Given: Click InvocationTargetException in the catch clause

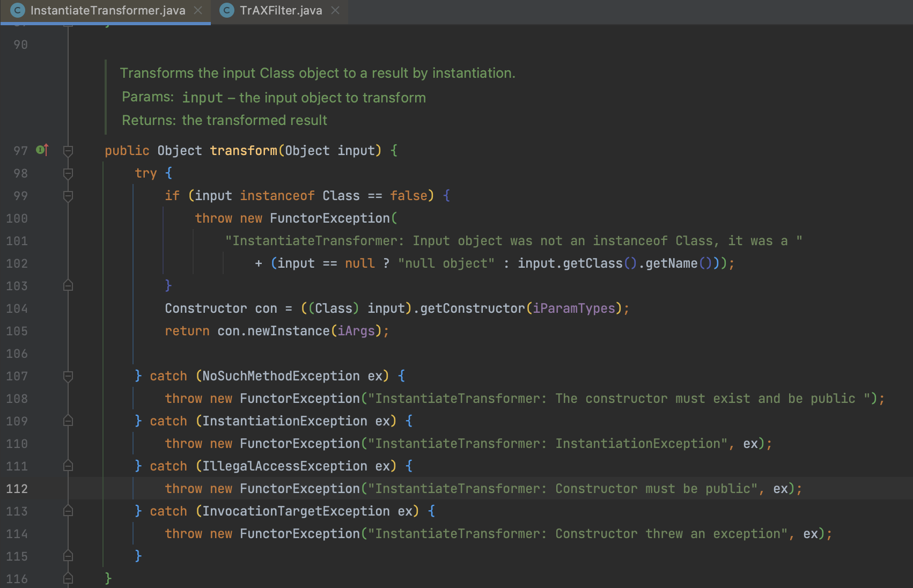Looking at the screenshot, I should pyautogui.click(x=296, y=511).
